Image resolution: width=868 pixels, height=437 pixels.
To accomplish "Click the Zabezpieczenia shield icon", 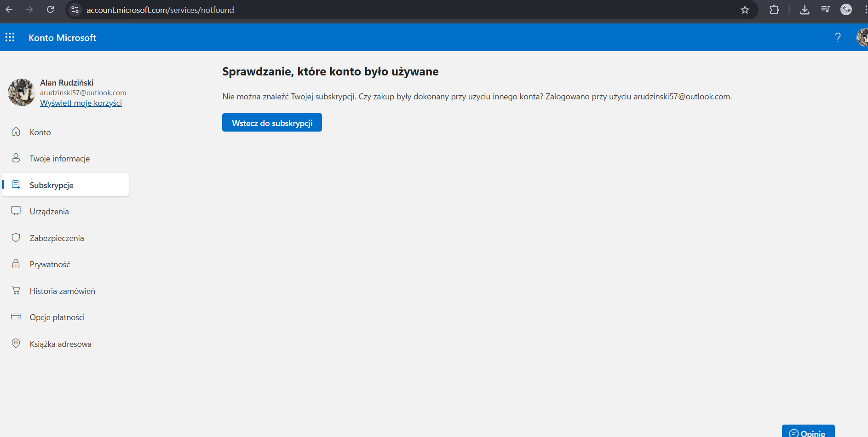I will click(16, 237).
